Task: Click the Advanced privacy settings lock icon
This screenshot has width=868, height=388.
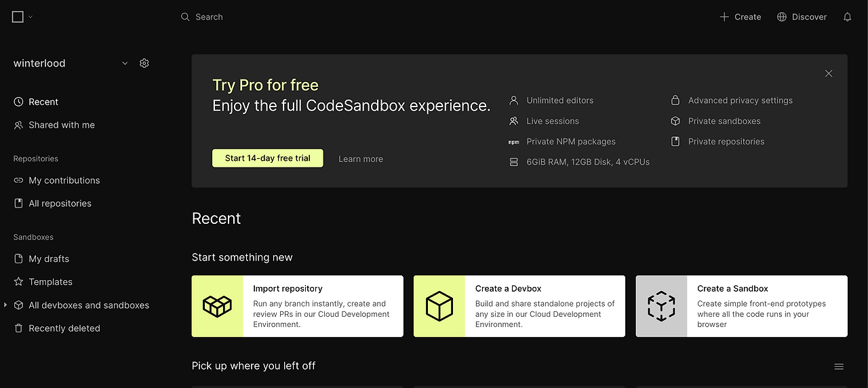Action: (x=675, y=100)
